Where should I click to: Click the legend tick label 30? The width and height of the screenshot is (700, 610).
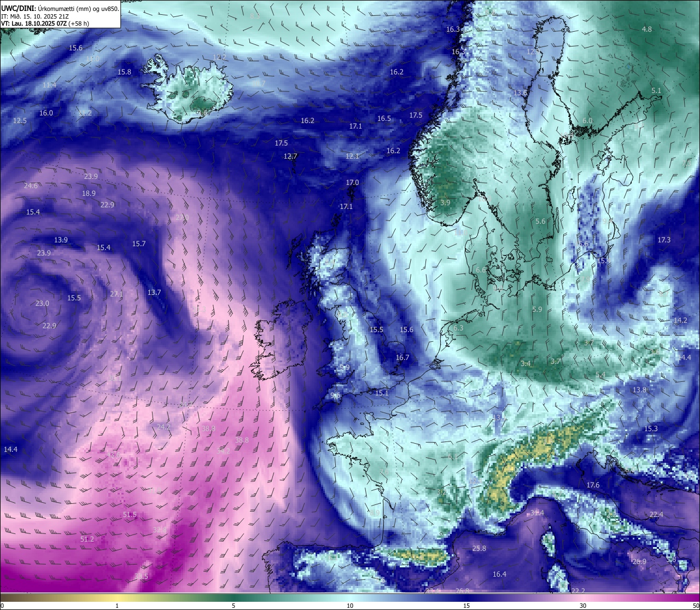click(x=583, y=606)
